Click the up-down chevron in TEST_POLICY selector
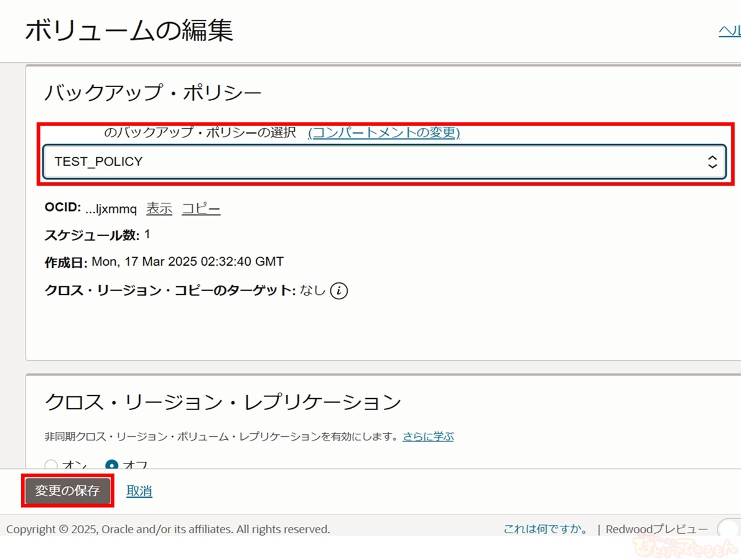This screenshot has height=560, width=741. coord(712,162)
